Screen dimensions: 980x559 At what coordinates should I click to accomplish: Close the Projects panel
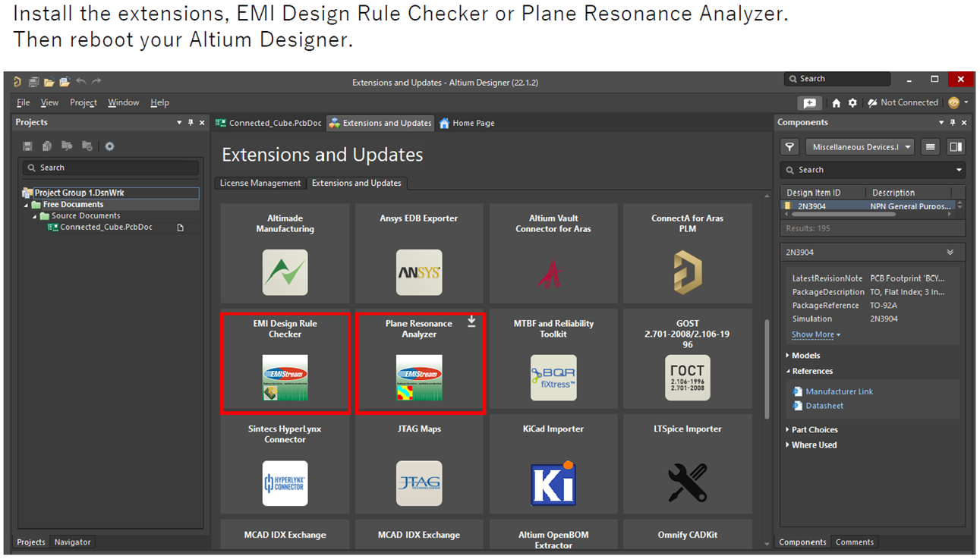pyautogui.click(x=202, y=123)
